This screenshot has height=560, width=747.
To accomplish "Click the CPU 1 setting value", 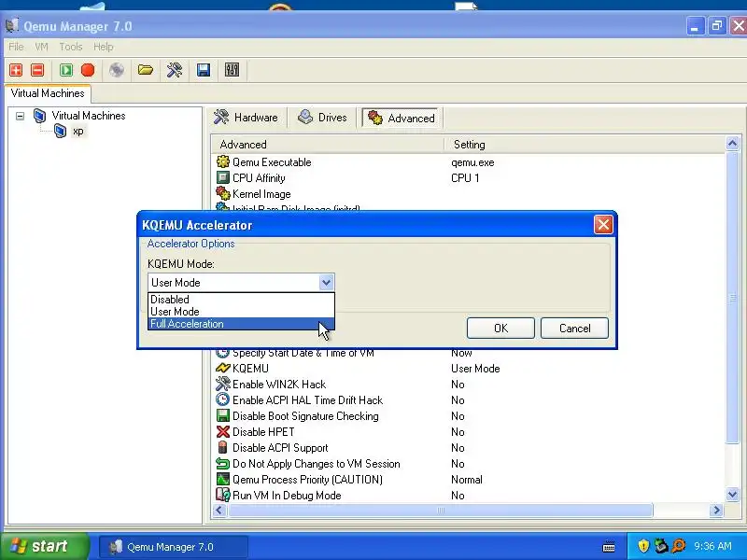I will (465, 178).
